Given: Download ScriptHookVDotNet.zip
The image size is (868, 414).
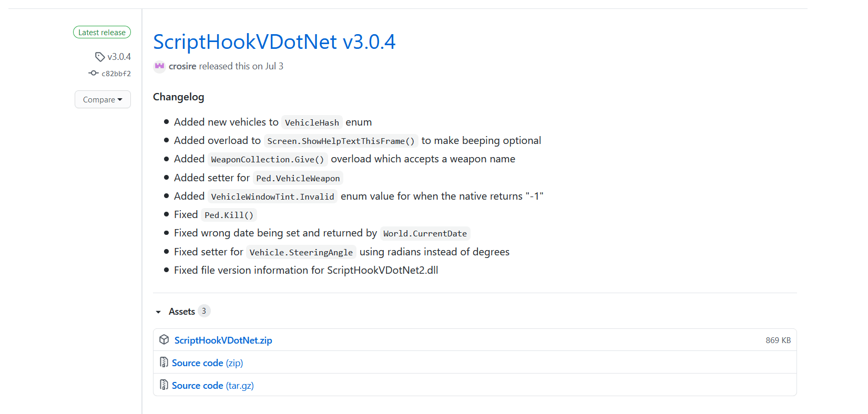Looking at the screenshot, I should pos(223,340).
